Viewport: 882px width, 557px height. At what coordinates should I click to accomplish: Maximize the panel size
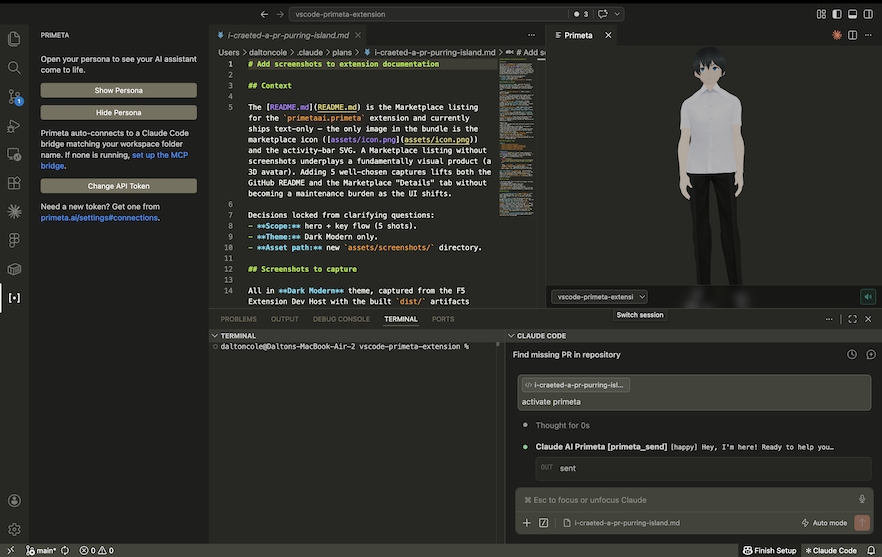[x=853, y=319]
